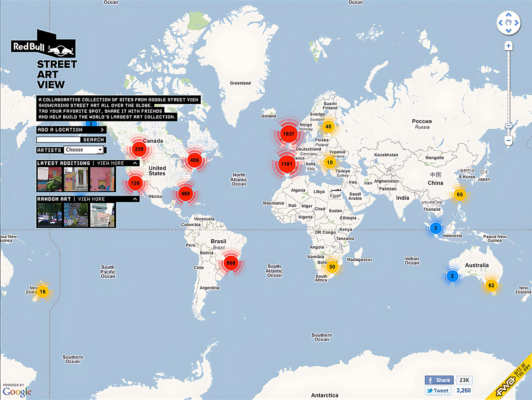Click the Street Art View title
Image resolution: width=532 pixels, height=400 pixels.
point(57,74)
